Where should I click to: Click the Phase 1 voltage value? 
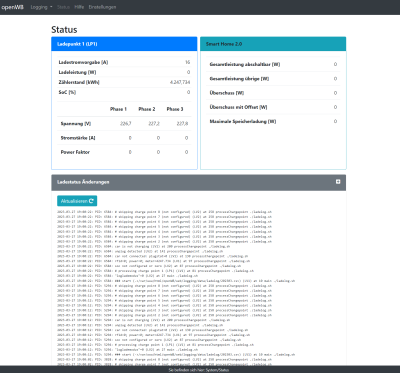[x=126, y=124]
